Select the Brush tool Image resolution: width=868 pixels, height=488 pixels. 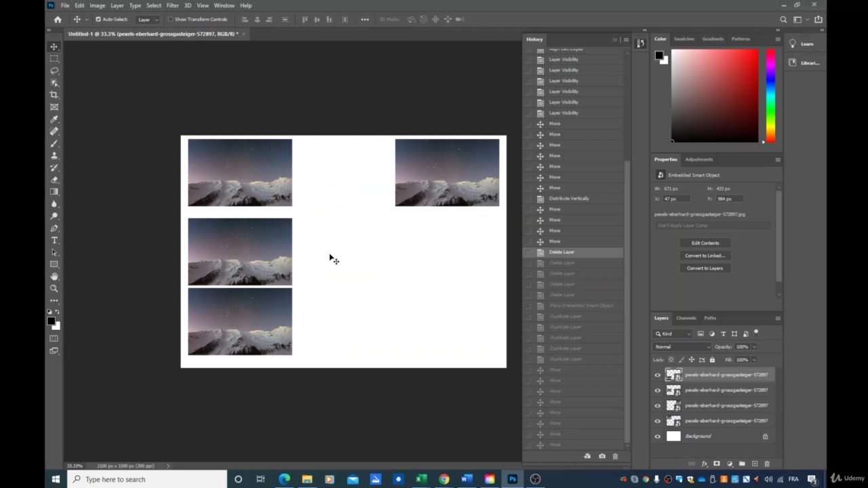pos(54,144)
